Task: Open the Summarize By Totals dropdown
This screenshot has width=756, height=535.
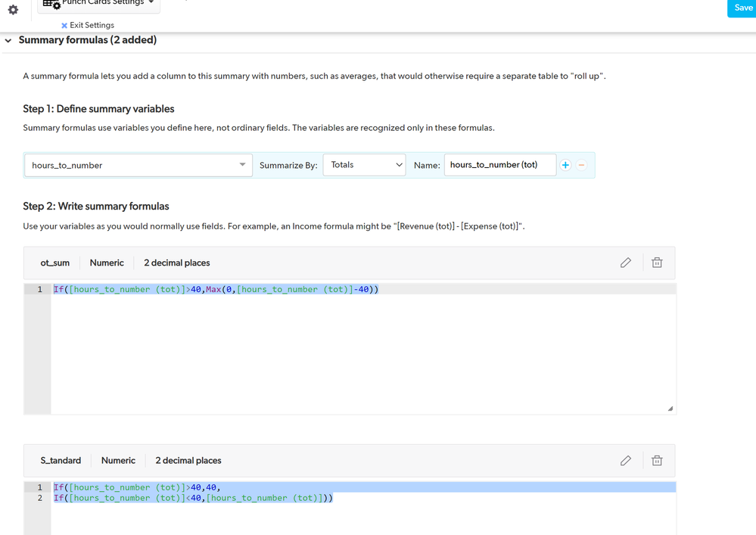Action: point(364,165)
